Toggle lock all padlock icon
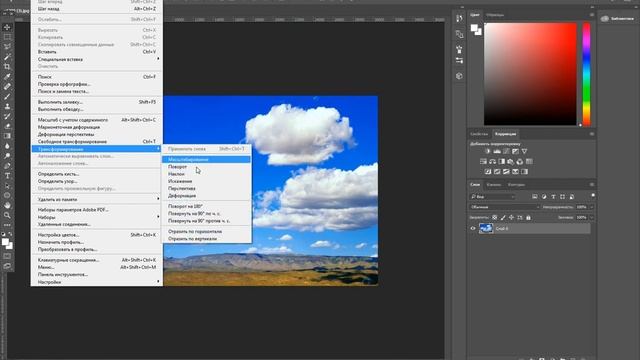Screen dimensions: 640x360 coord(528,218)
